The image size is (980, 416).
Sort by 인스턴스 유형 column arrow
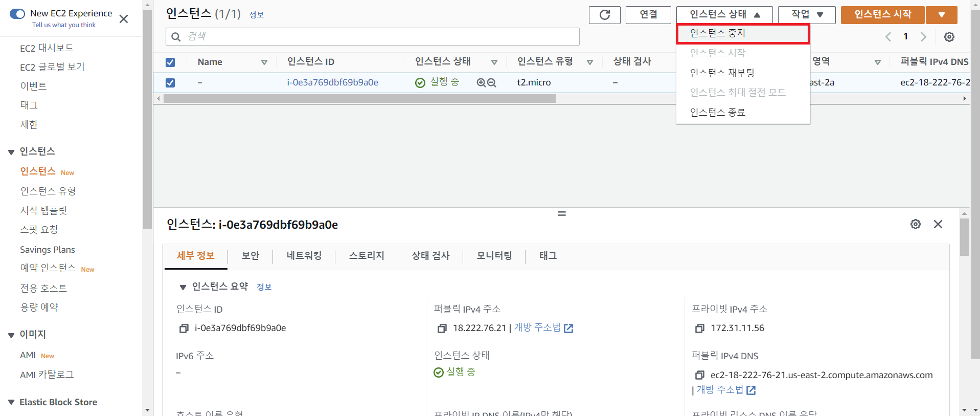[x=590, y=62]
